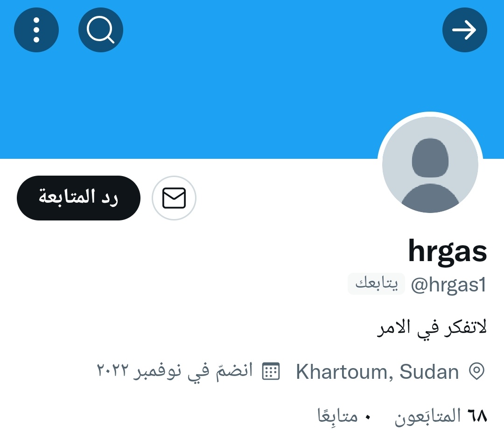The height and width of the screenshot is (447, 504).
Task: Click the year ٢٠٢٢ in the join date
Action: (x=112, y=370)
